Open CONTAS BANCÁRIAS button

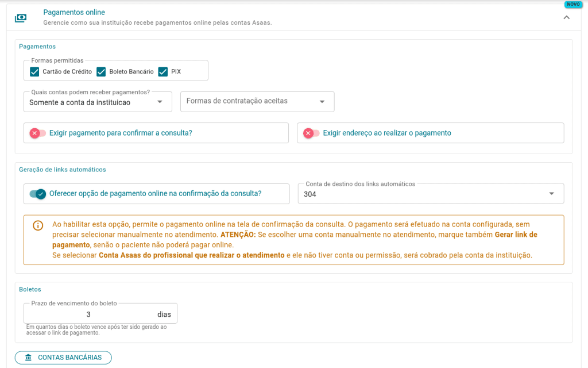[x=63, y=358]
